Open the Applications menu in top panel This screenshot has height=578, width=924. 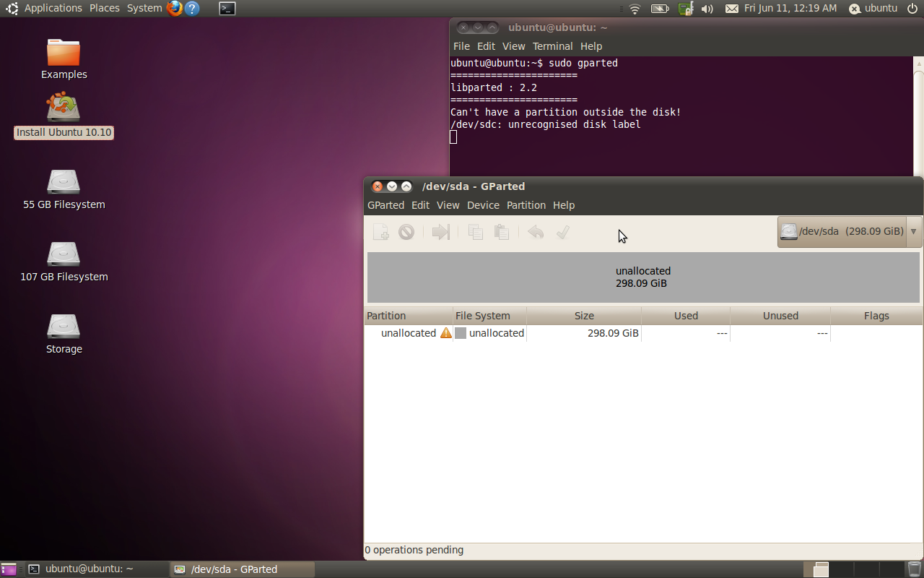pyautogui.click(x=53, y=9)
